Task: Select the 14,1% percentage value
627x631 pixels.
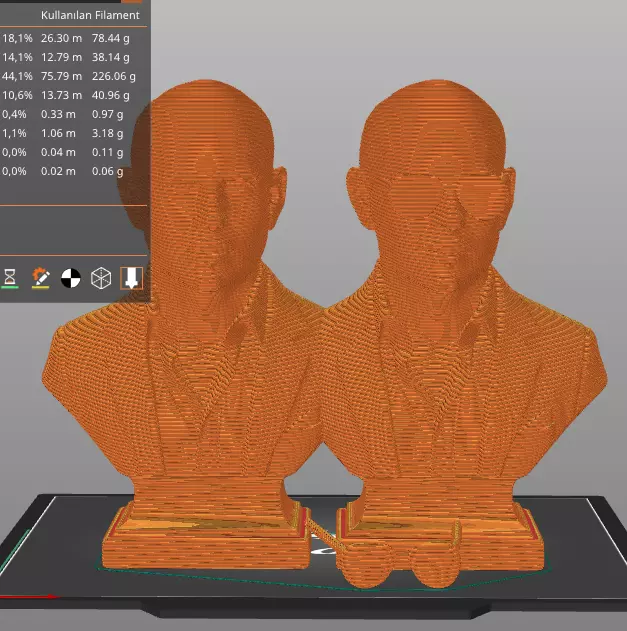Action: 17,57
